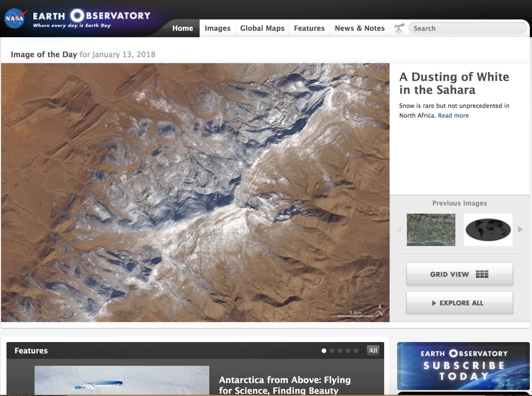The image size is (532, 396).
Task: Select the Features navigation tab
Action: tap(309, 28)
